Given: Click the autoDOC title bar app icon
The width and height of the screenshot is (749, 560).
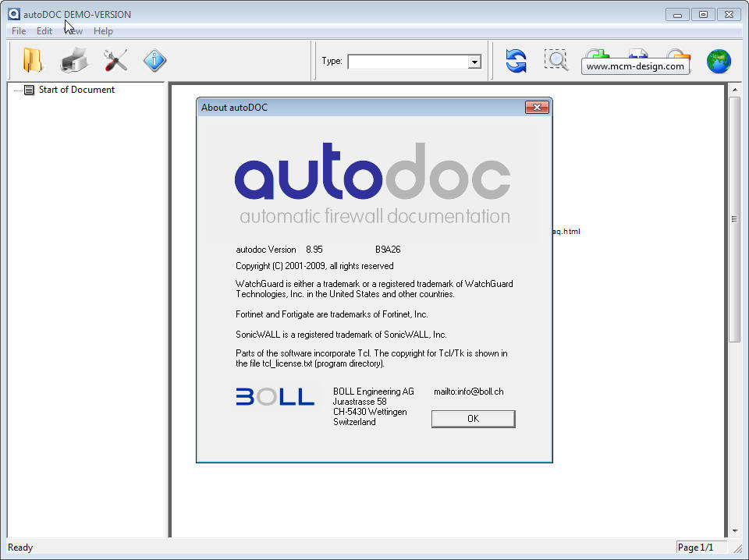Looking at the screenshot, I should point(14,14).
